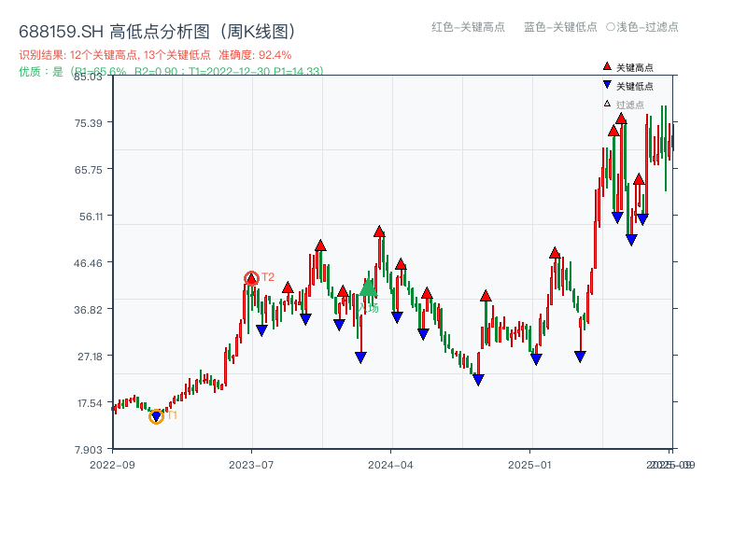Select the green triangle cluster labeled 1场

click(x=368, y=292)
